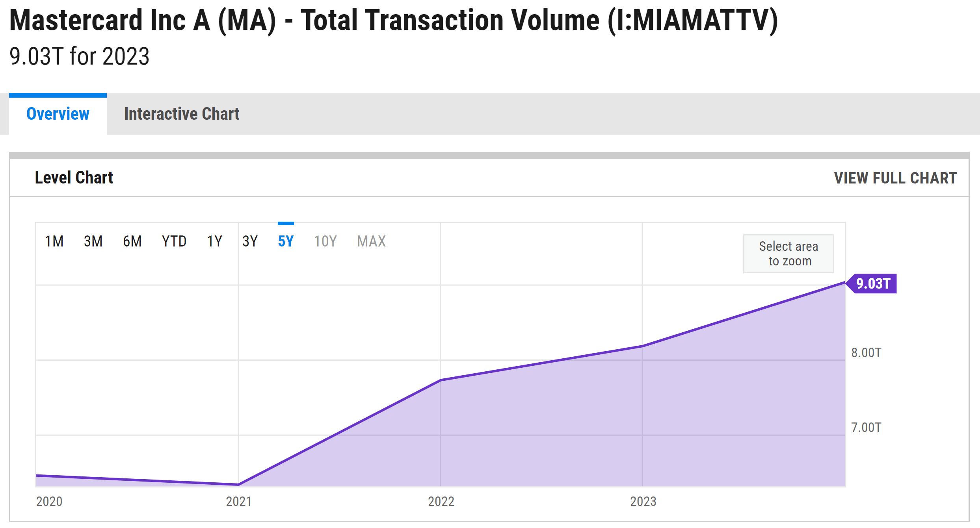Choose the YTD range option
The width and height of the screenshot is (980, 528).
[x=174, y=241]
